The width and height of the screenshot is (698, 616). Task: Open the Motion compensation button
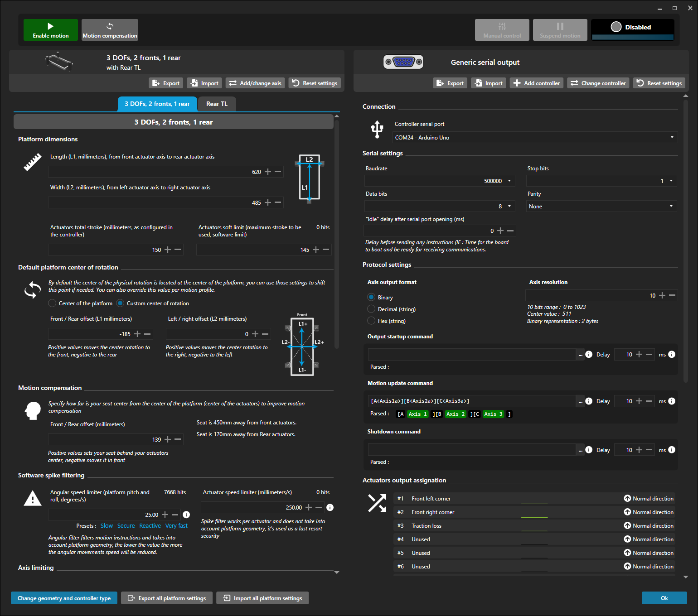[x=110, y=30]
